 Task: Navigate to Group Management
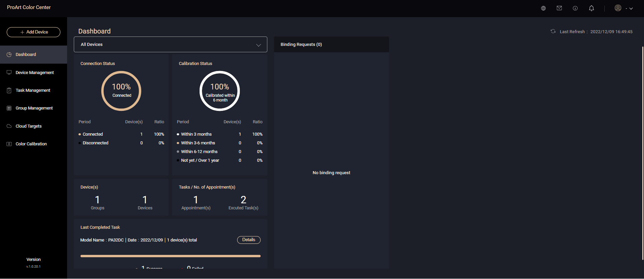[x=34, y=108]
